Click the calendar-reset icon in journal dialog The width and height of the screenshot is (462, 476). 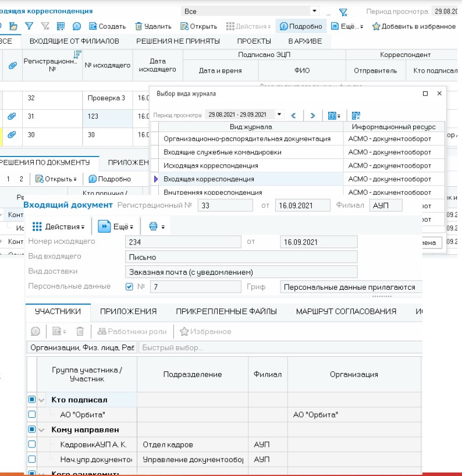click(356, 115)
